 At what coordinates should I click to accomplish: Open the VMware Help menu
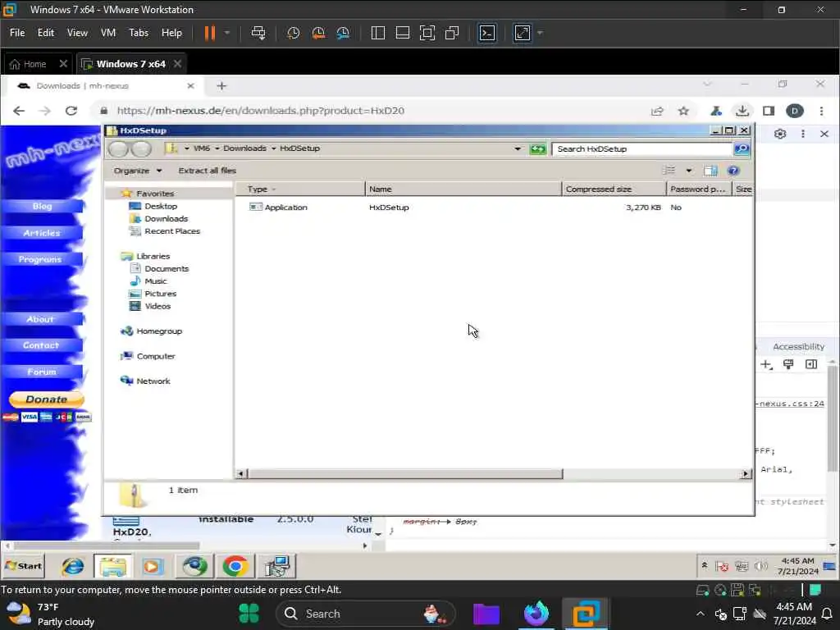point(171,33)
